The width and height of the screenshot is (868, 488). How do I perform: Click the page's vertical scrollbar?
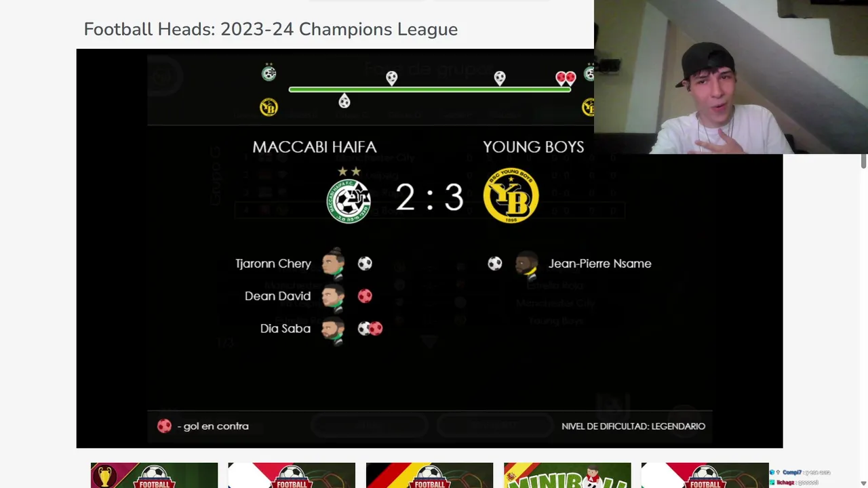(x=863, y=161)
